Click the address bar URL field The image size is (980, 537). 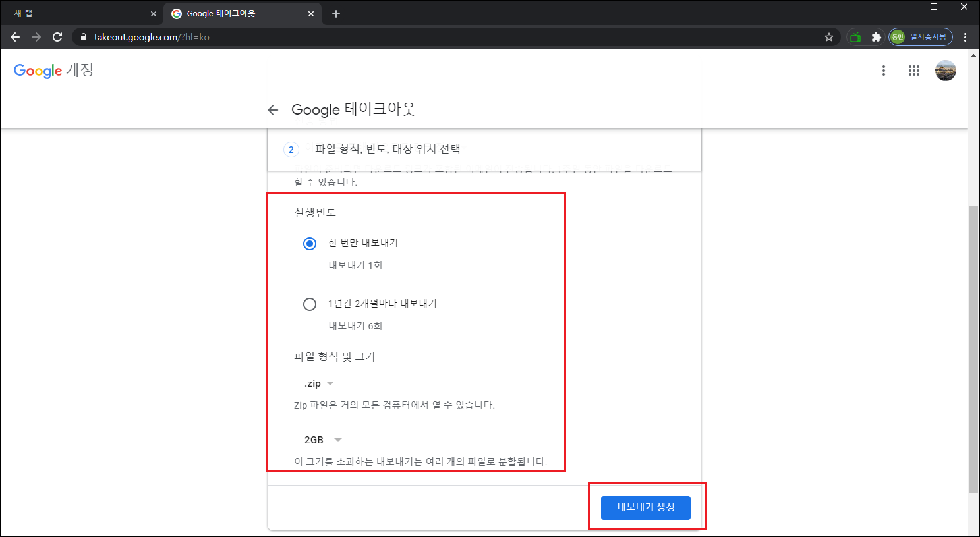coord(455,37)
